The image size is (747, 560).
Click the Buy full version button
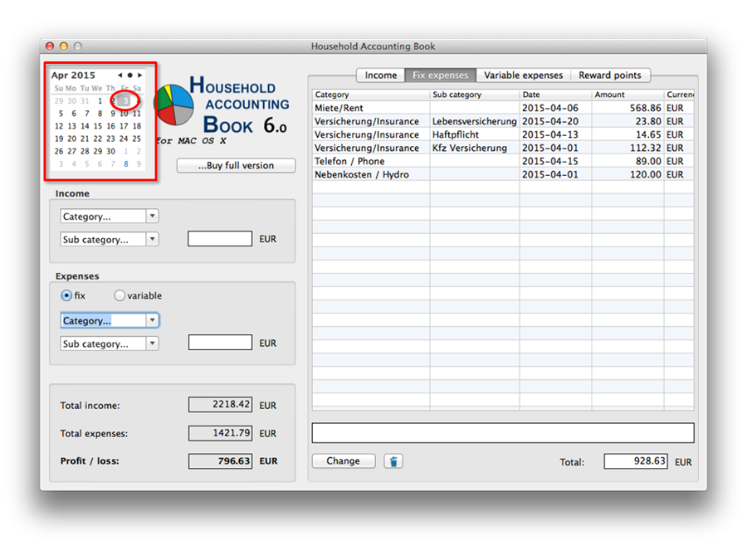[x=236, y=166]
